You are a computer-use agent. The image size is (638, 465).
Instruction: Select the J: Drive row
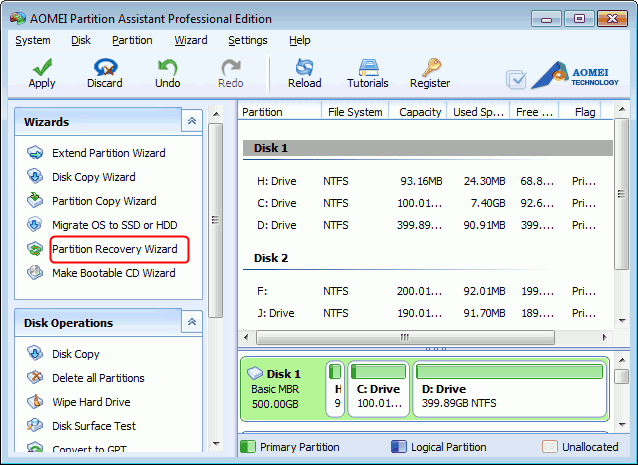426,313
